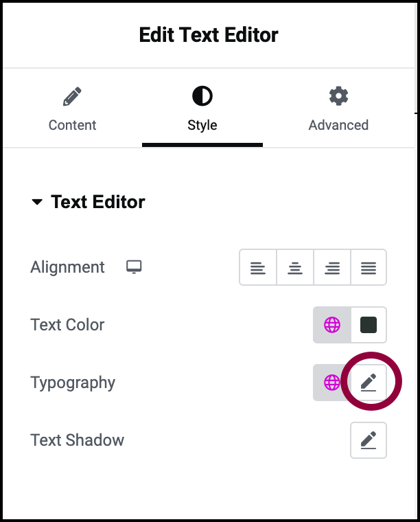Open the Typography edit pencil icon
Screen dimensions: 420x522
(369, 383)
